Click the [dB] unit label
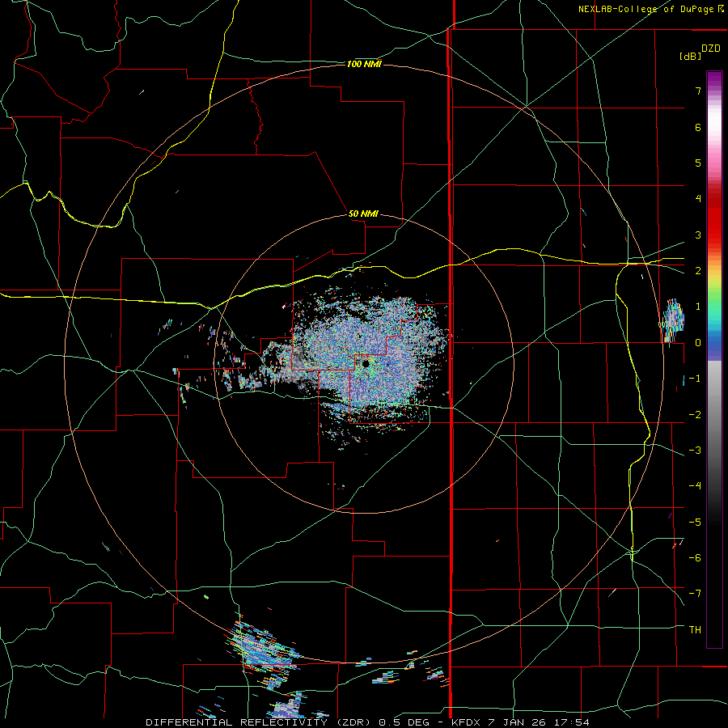Screen dimensions: 728x728 point(690,56)
